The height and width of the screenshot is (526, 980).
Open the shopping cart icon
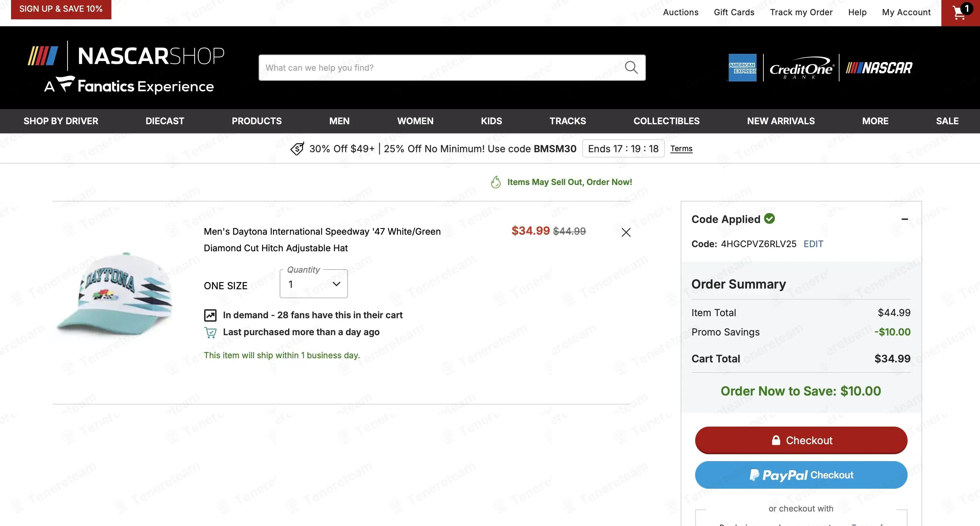pos(960,12)
